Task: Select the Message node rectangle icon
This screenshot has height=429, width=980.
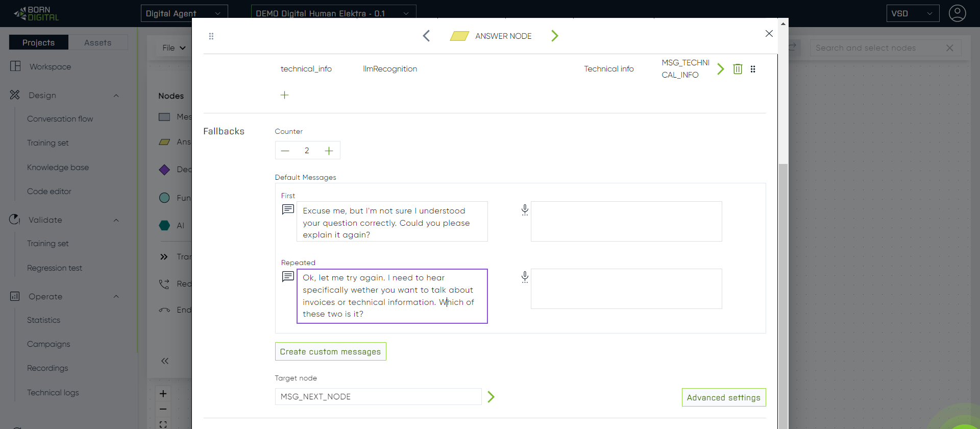Action: tap(164, 117)
